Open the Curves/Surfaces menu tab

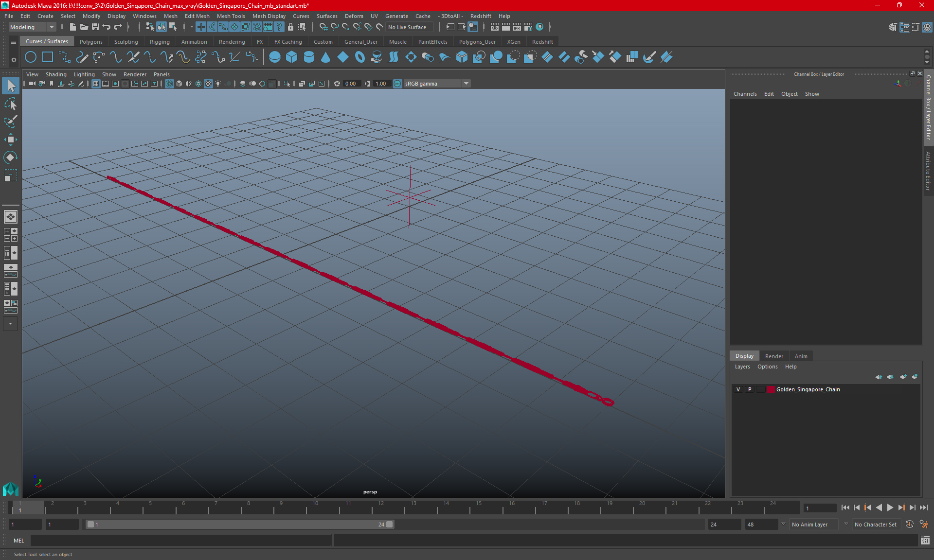coord(47,41)
